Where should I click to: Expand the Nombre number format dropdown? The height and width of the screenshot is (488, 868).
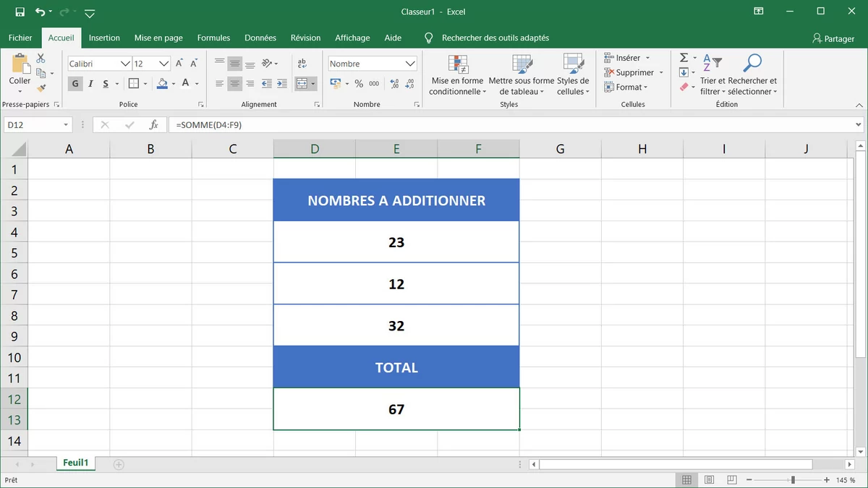coord(410,64)
